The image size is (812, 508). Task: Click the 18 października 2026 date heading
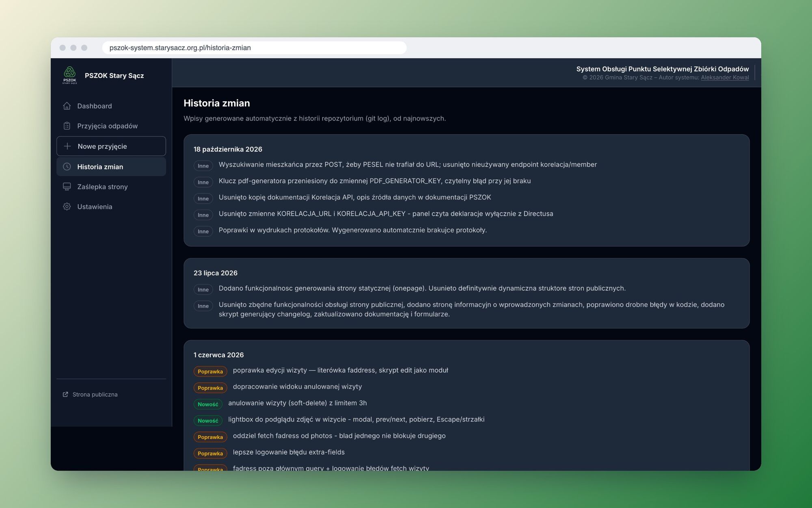pyautogui.click(x=228, y=149)
